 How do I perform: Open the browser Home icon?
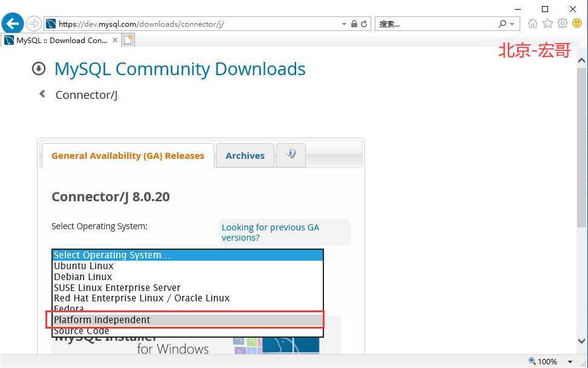click(x=532, y=24)
